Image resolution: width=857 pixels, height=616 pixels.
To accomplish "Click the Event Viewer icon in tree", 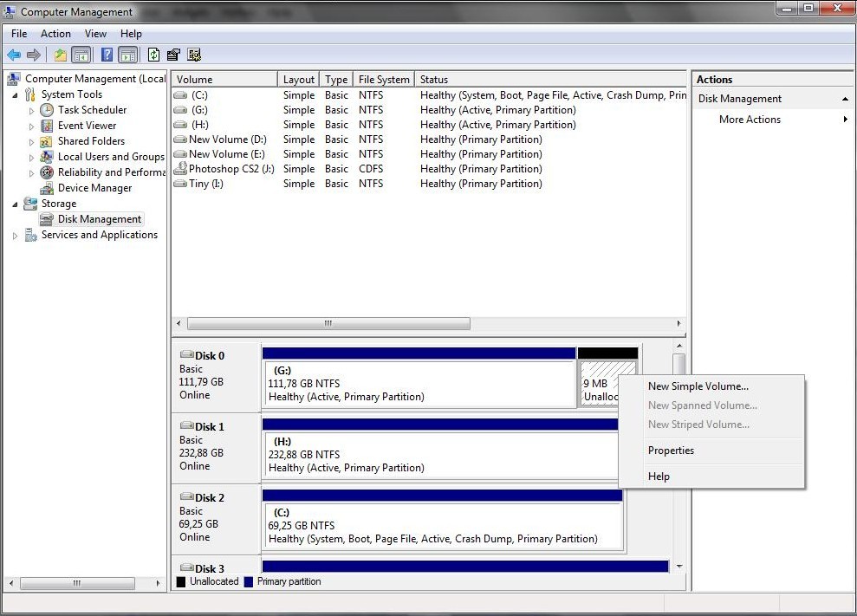I will point(47,126).
